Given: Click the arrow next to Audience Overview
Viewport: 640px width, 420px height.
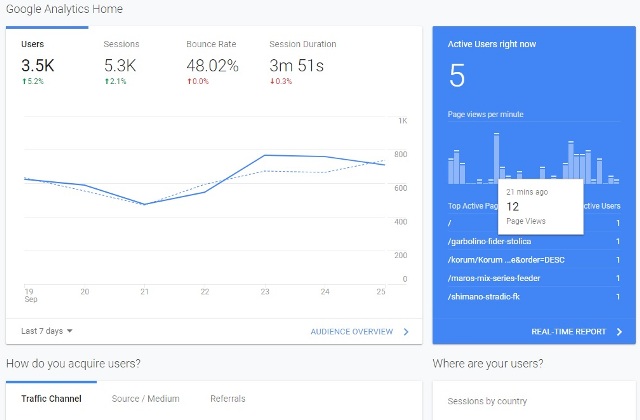Looking at the screenshot, I should pyautogui.click(x=406, y=331).
